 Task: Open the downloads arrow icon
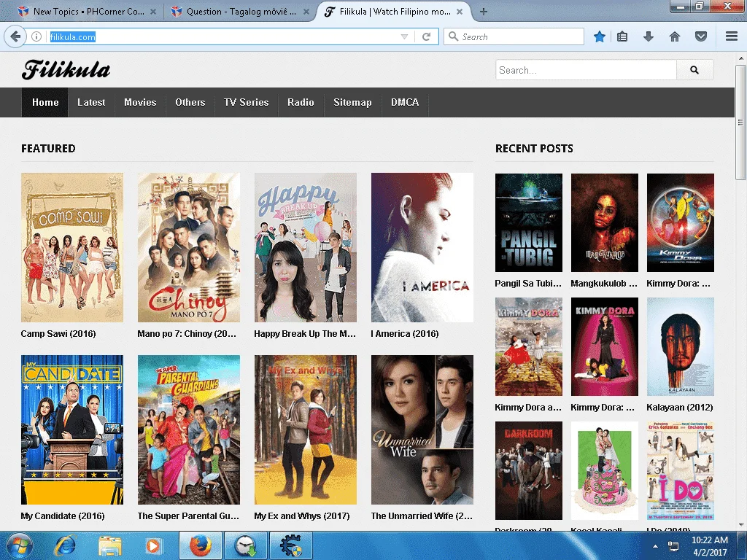[x=649, y=36]
